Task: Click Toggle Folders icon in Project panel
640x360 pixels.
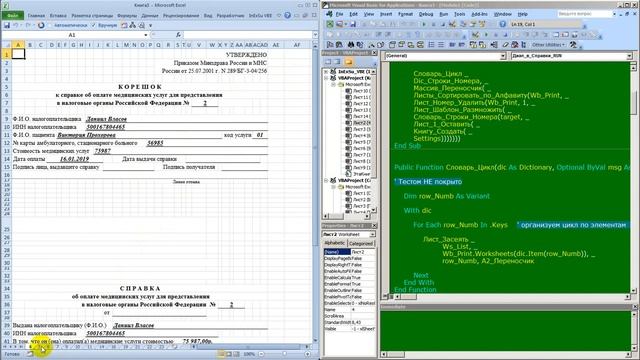Action: tap(348, 62)
